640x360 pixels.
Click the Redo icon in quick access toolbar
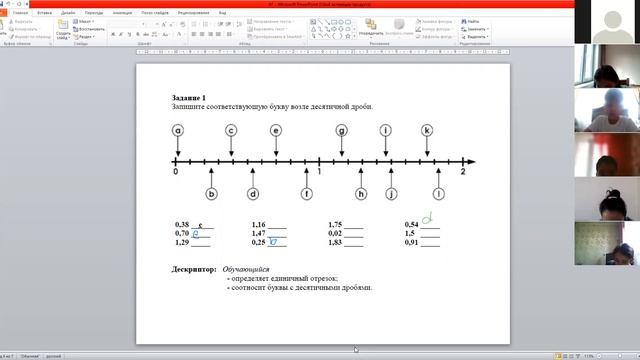[x=18, y=4]
